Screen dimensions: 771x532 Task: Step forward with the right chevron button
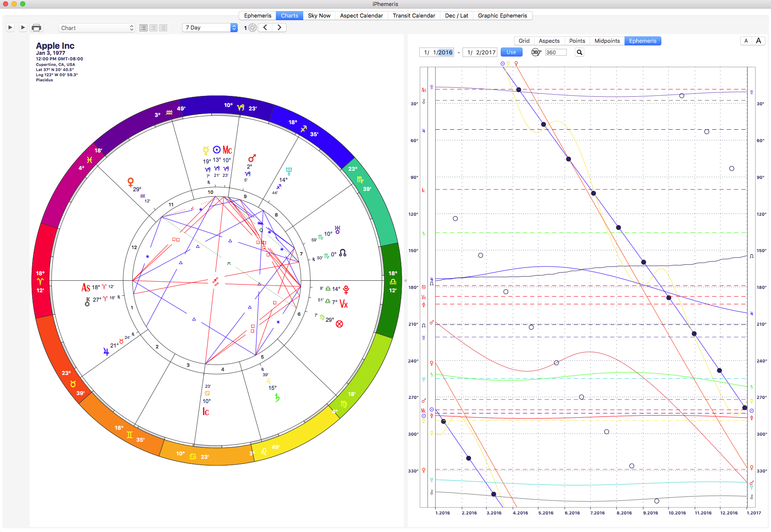pyautogui.click(x=279, y=27)
